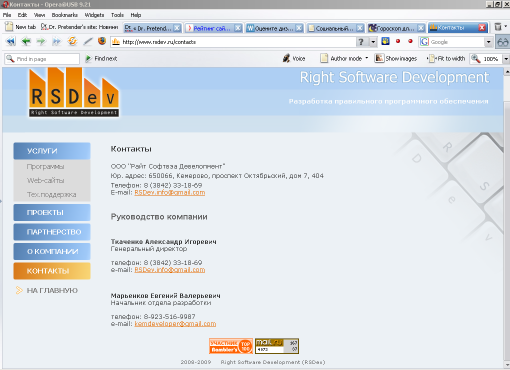The width and height of the screenshot is (510, 370).
Task: Open the closed tabs trash icon
Action: pyautogui.click(x=498, y=27)
